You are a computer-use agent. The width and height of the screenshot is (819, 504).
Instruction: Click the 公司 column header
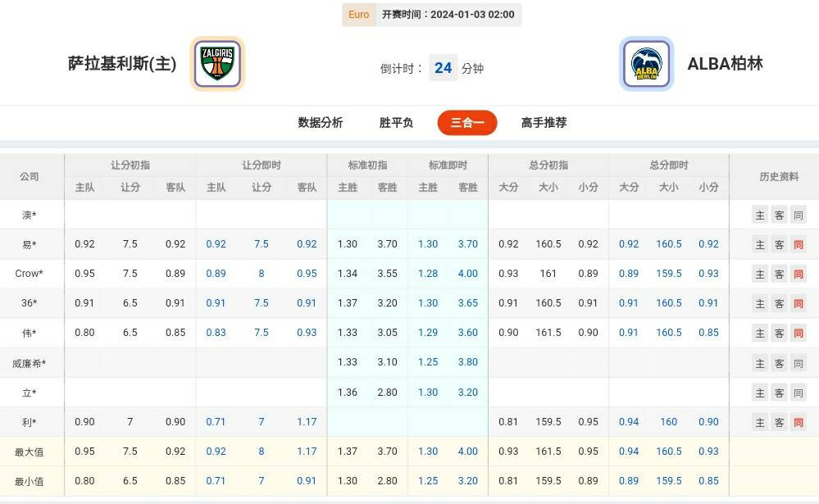tap(30, 176)
